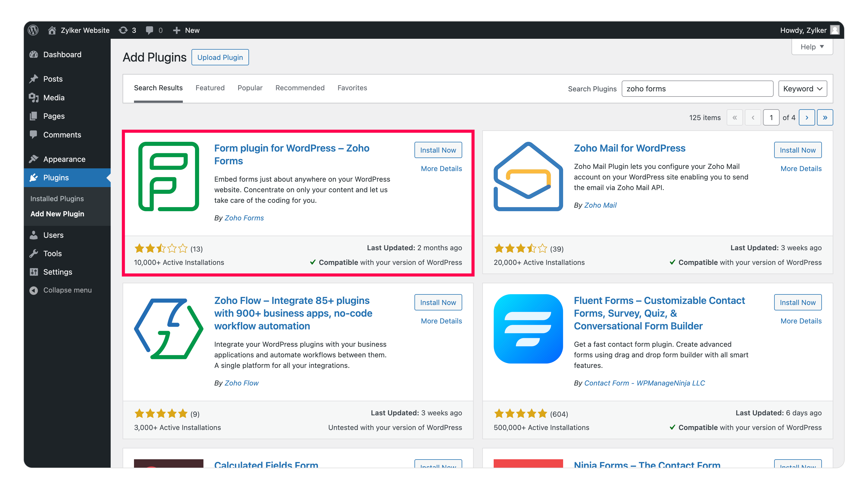Click the Zoho Forms plugin logo
This screenshot has width=868, height=488.
[168, 176]
